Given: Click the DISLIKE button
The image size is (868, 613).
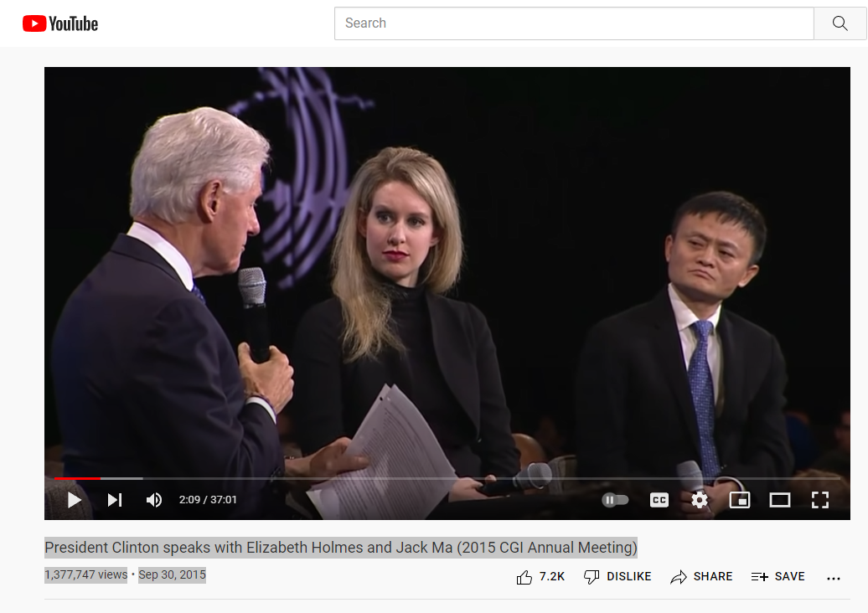Looking at the screenshot, I should point(617,577).
